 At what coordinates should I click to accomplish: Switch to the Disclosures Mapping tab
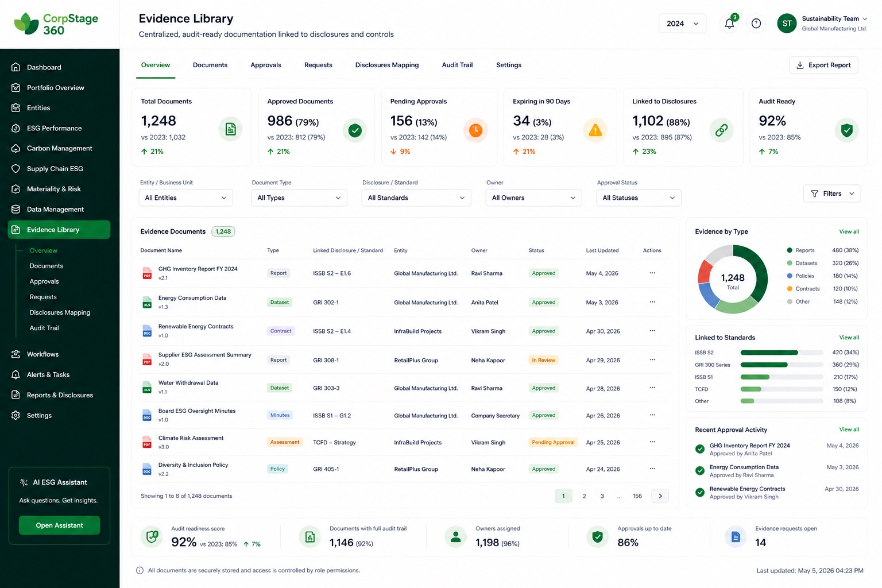tap(387, 65)
